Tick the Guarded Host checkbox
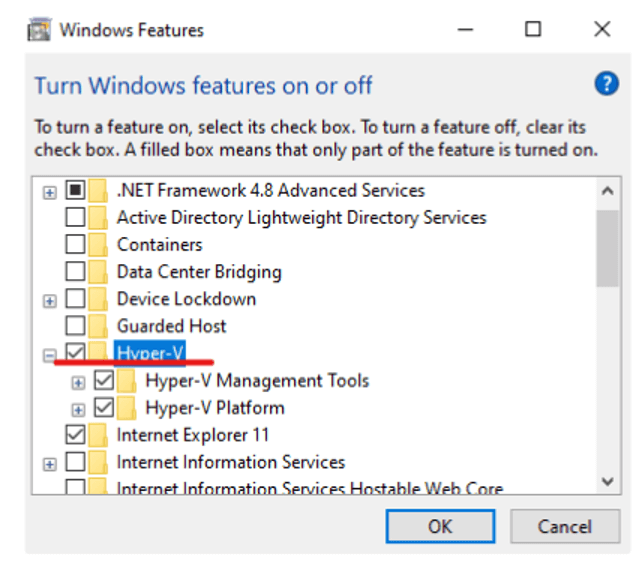 (75, 326)
